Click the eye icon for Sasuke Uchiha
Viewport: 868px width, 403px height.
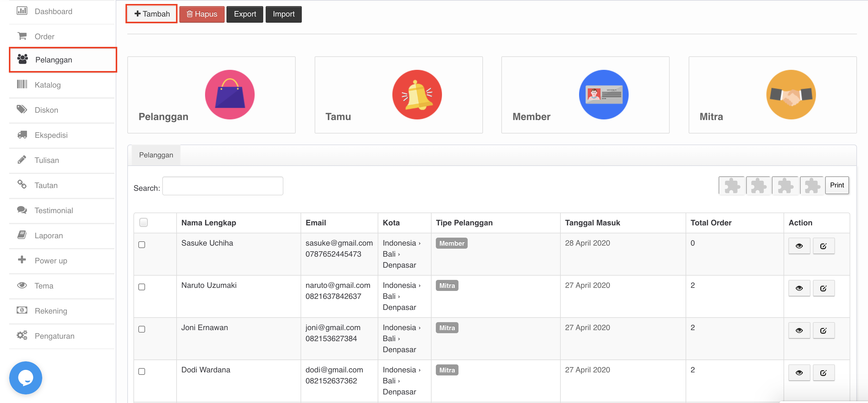tap(799, 246)
